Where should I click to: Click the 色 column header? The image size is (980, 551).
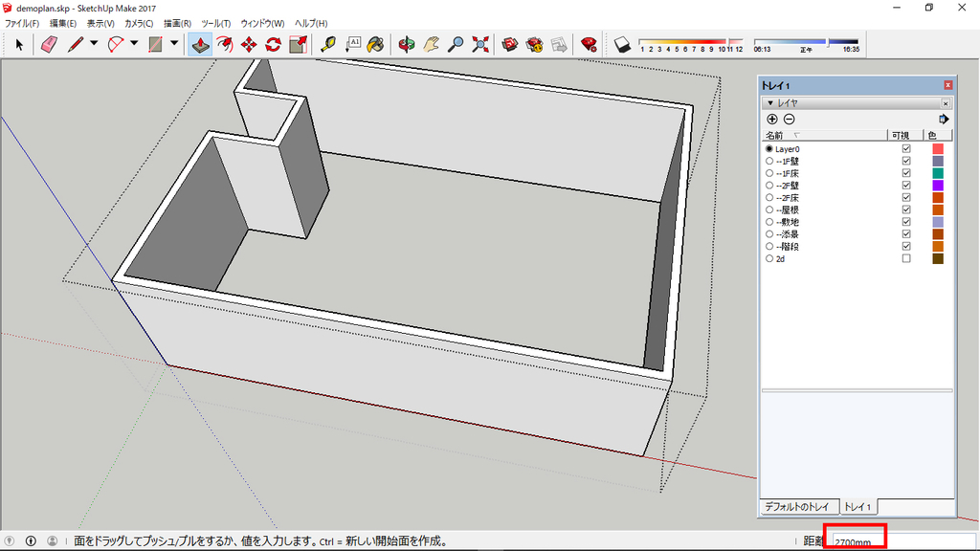pyautogui.click(x=938, y=136)
